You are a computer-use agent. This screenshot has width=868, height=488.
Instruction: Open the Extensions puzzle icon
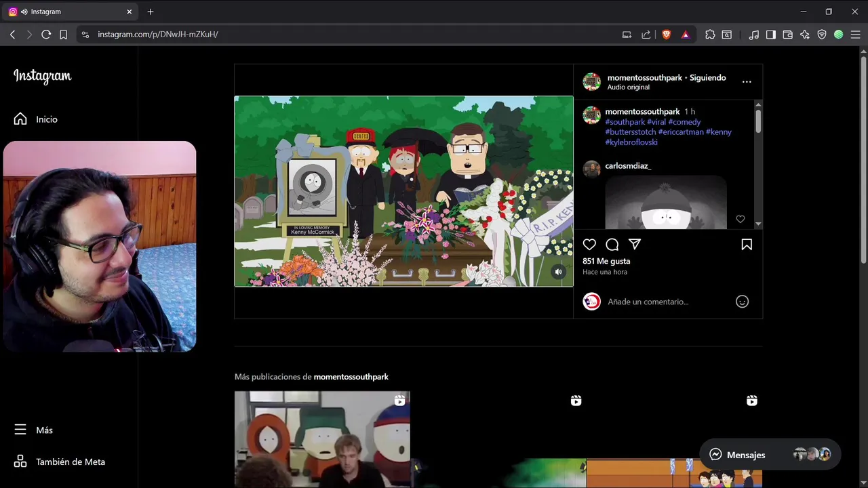(710, 35)
